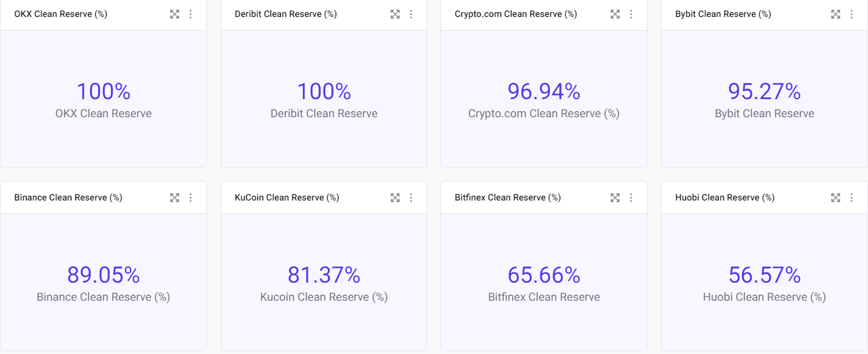Expand the Bitfinex Clean Reserve panel
The image size is (868, 354).
615,198
